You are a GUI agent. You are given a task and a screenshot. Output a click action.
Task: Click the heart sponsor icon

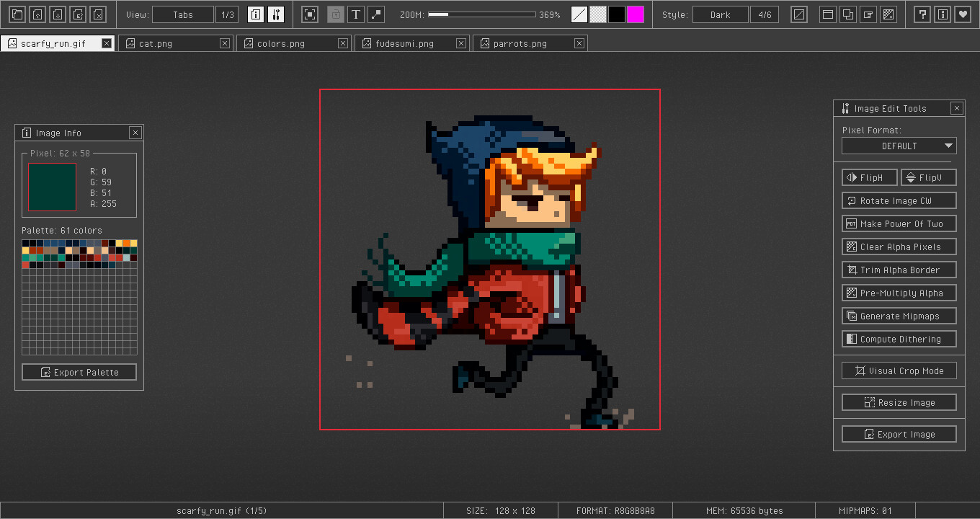tap(963, 14)
